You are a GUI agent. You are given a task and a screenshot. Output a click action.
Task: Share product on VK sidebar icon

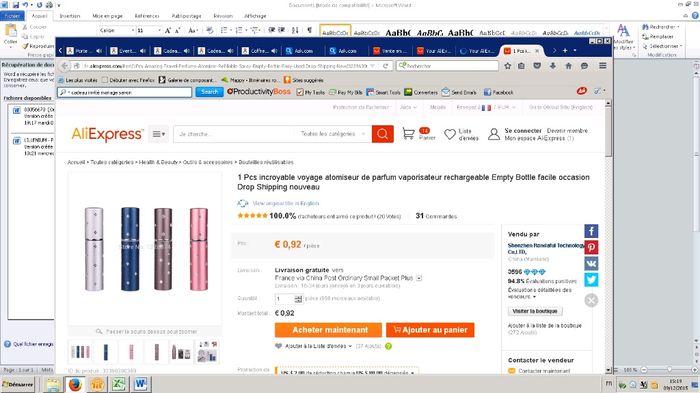pos(591,263)
